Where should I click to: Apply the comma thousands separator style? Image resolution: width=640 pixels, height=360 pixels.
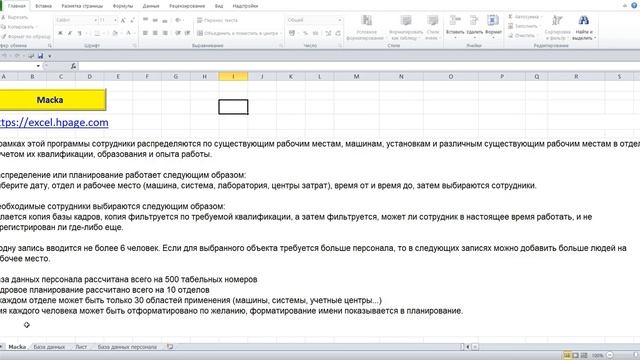pos(316,33)
